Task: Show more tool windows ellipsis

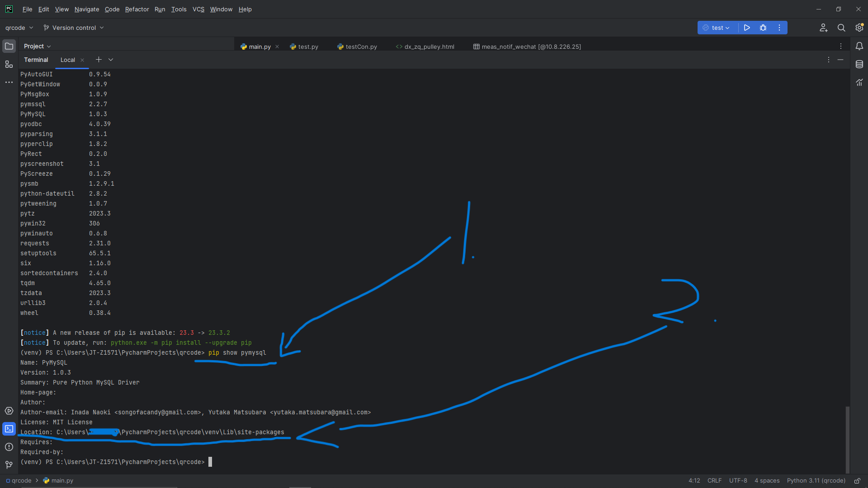Action: [9, 82]
